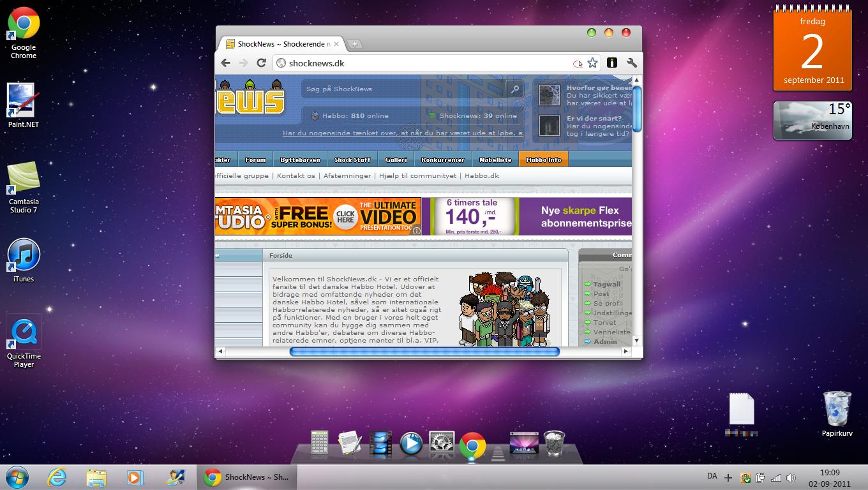Screen dimensions: 868x490
Task: Click the 'Har du nogensinde tænket over' news link
Action: tap(403, 133)
